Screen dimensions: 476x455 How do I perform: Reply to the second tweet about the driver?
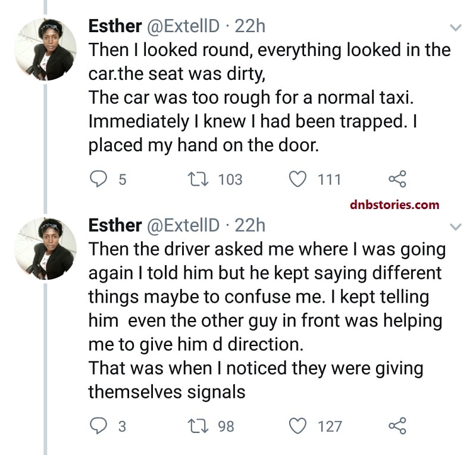pyautogui.click(x=98, y=426)
